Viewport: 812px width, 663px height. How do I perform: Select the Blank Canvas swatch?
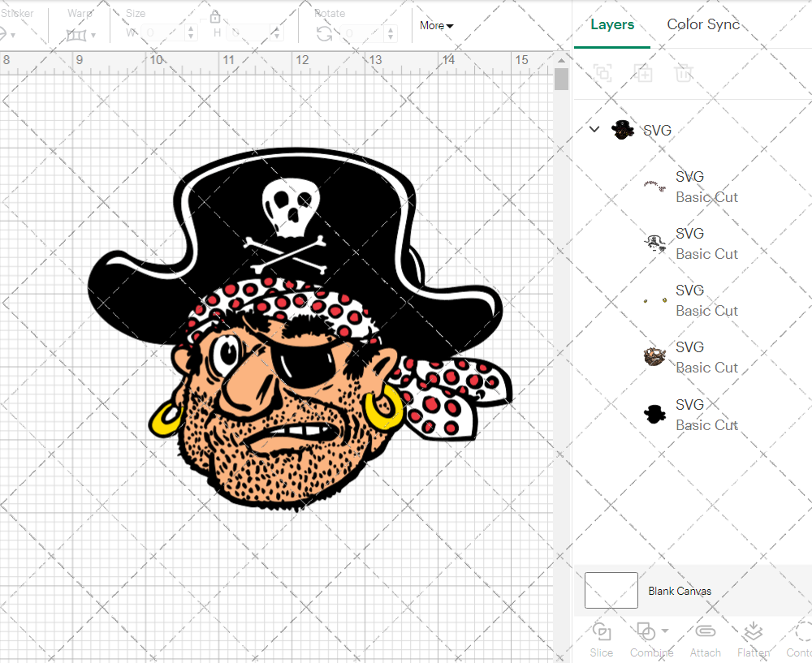click(611, 590)
